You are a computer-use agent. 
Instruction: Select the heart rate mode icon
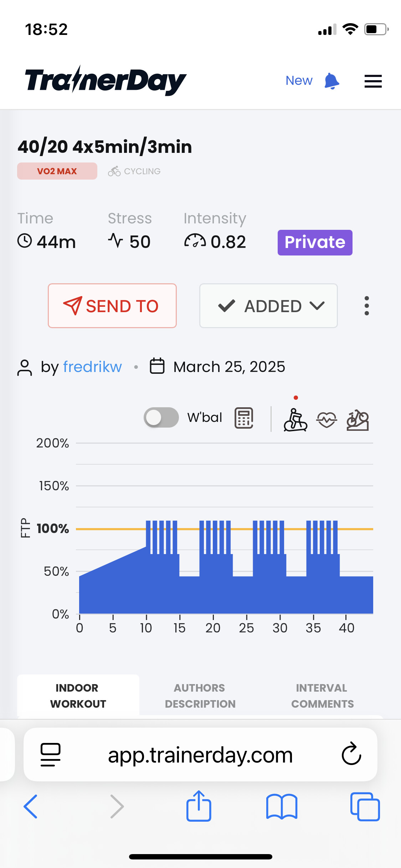(327, 420)
